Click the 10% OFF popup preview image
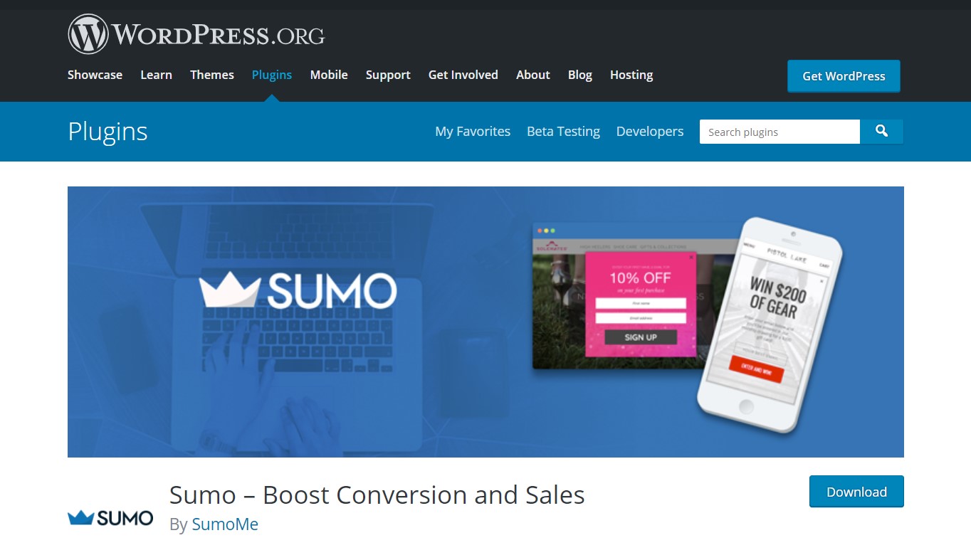Screen dimensions: 971x560 (640, 302)
